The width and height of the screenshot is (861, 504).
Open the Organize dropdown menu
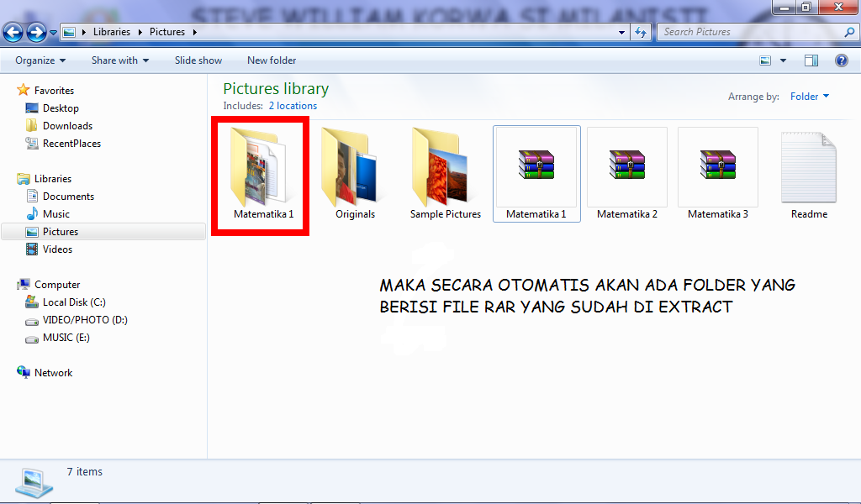pyautogui.click(x=39, y=60)
